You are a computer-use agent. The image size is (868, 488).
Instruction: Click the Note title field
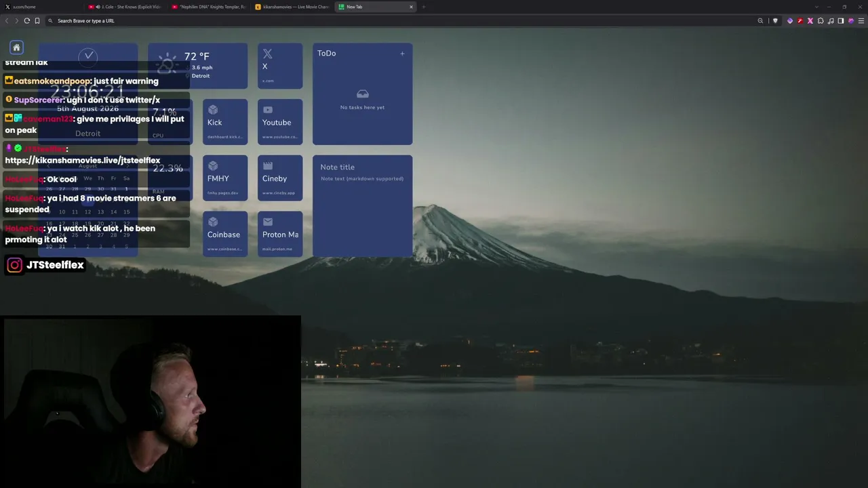click(362, 167)
